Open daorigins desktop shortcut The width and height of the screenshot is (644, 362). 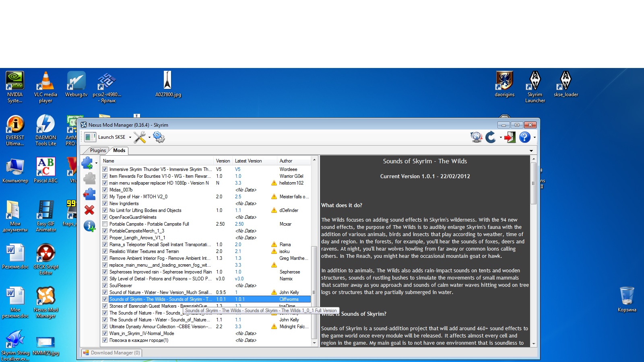pyautogui.click(x=504, y=84)
